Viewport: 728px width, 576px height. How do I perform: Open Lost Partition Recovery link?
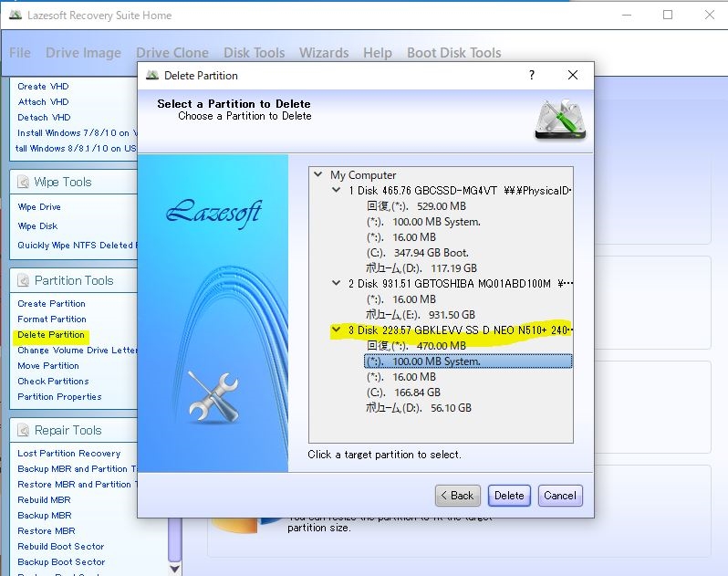[69, 453]
